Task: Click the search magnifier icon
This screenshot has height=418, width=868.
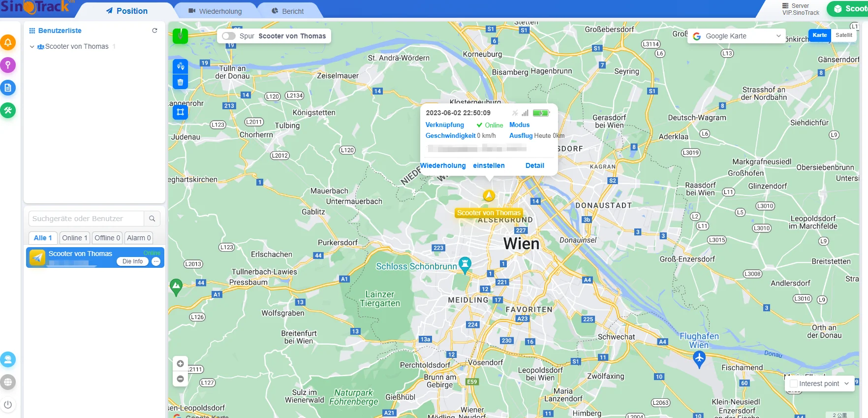Action: [152, 219]
